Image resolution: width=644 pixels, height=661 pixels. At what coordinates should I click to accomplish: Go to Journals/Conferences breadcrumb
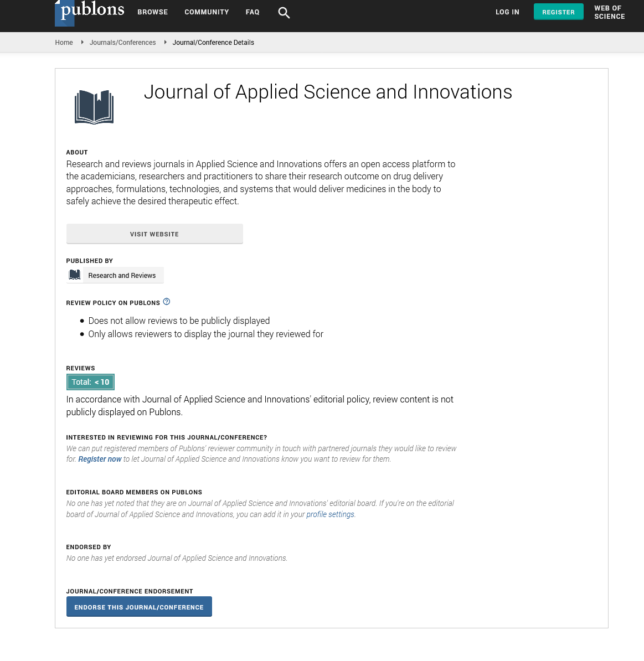123,43
